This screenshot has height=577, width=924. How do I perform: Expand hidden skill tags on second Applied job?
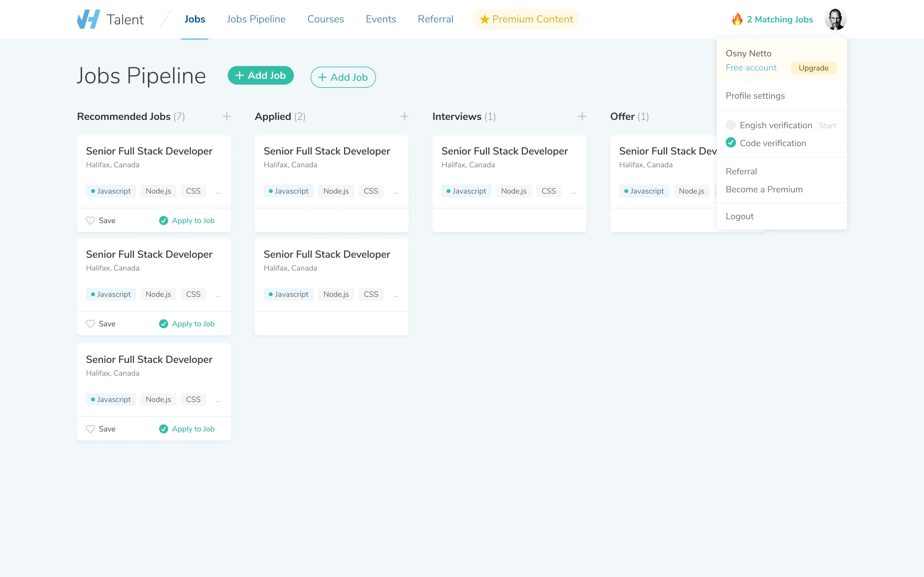(x=396, y=294)
